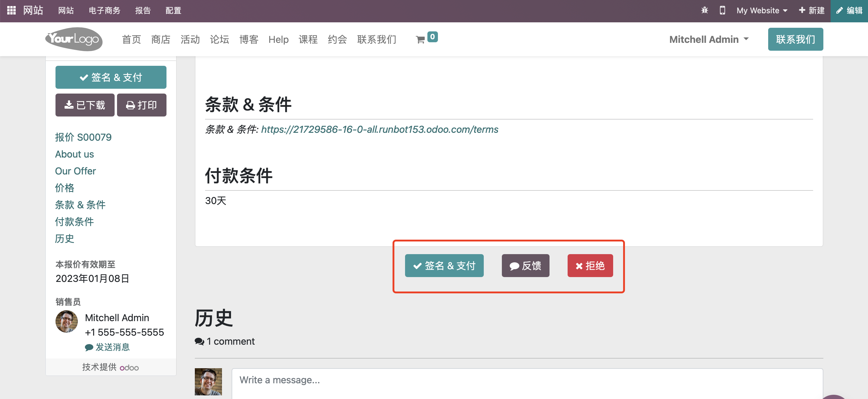Go to 课程 in site navigation

pos(308,40)
